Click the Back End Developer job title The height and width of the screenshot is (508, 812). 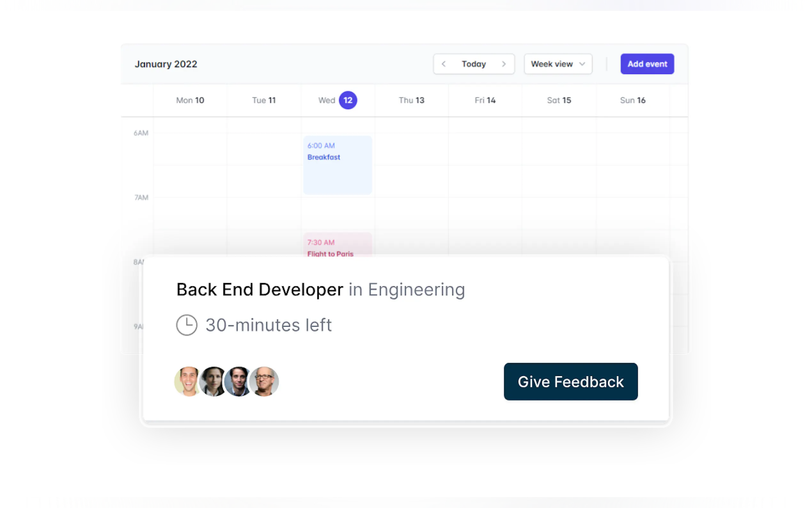[260, 289]
